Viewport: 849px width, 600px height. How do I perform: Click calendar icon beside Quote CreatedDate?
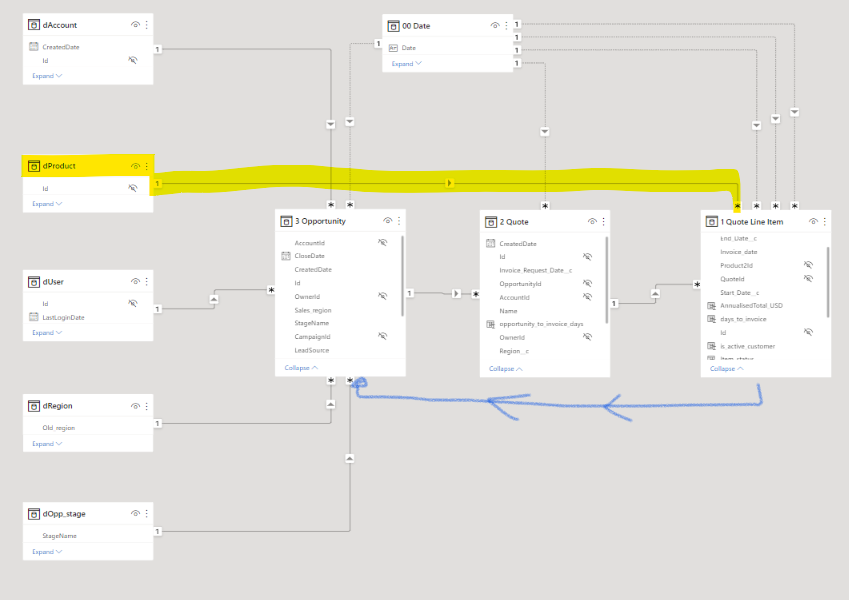pyautogui.click(x=491, y=243)
